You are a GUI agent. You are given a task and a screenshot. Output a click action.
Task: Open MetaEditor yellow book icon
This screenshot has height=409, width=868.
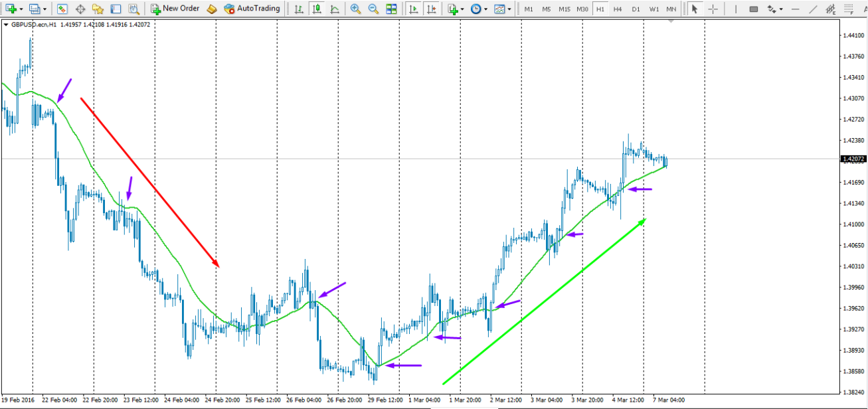click(211, 9)
